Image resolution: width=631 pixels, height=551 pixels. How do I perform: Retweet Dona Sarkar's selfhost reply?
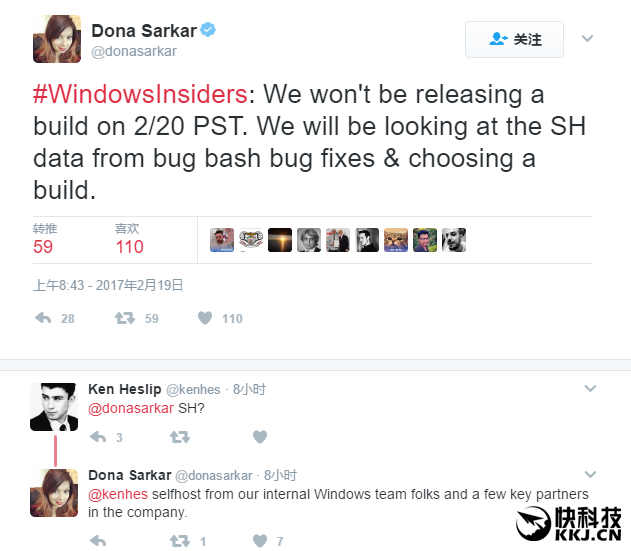click(x=179, y=541)
